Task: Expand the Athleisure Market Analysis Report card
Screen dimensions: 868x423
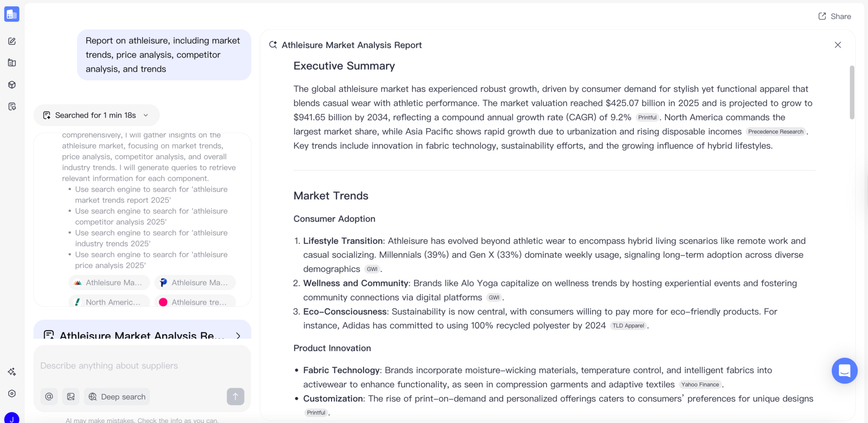Action: [238, 336]
